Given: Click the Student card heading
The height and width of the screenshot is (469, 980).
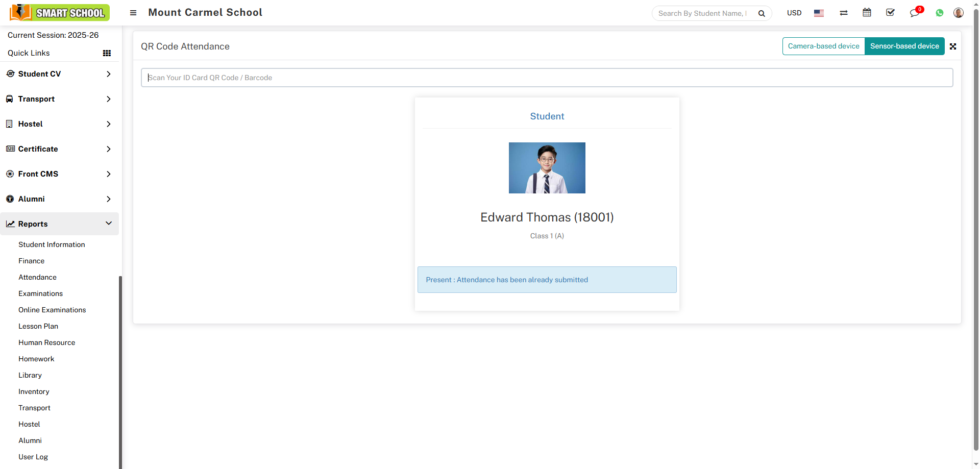Looking at the screenshot, I should click(547, 116).
